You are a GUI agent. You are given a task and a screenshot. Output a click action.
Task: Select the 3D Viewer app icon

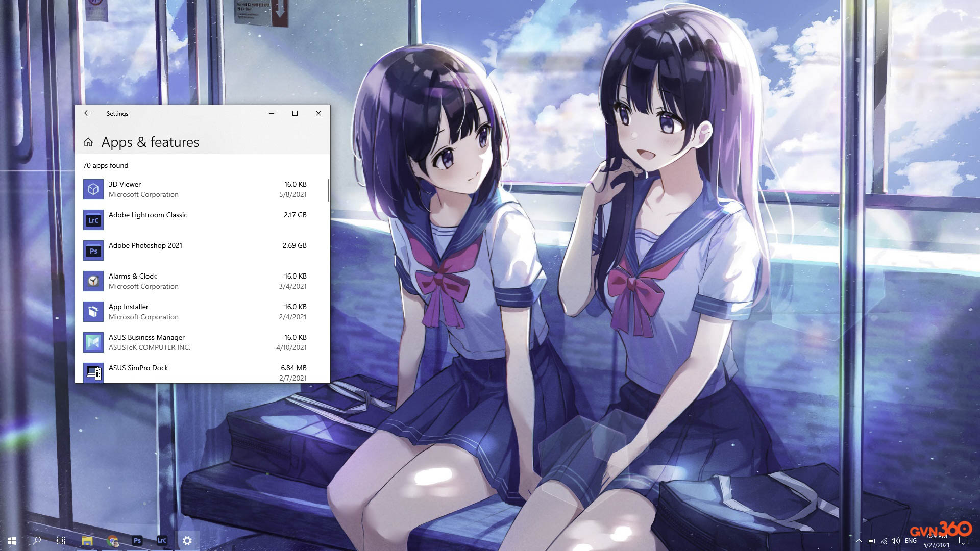(93, 189)
